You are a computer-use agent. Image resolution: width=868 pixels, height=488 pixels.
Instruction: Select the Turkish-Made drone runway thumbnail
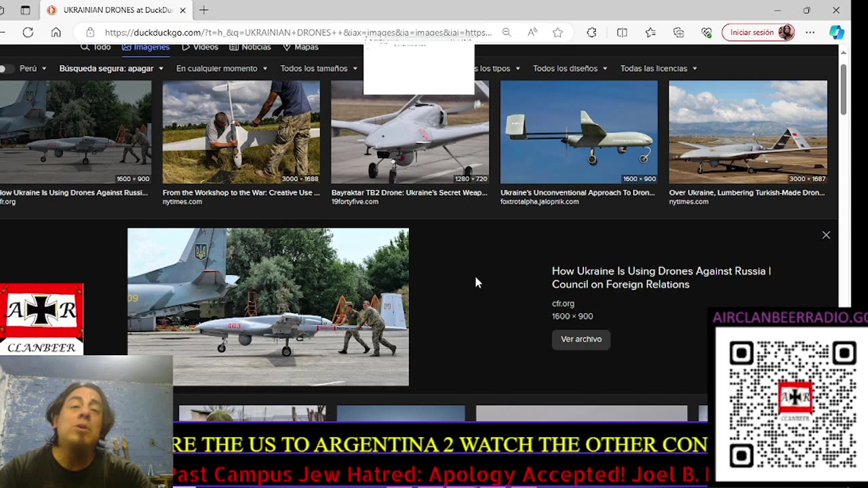pyautogui.click(x=748, y=132)
